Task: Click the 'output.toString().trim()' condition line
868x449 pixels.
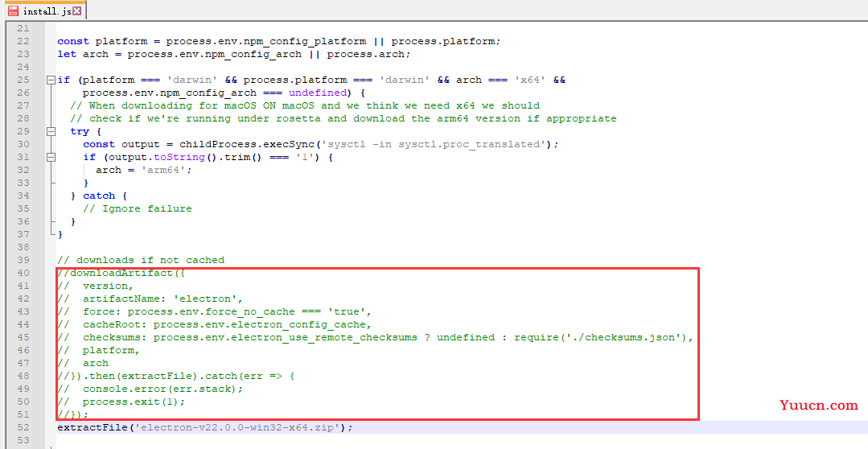Action: pyautogui.click(x=208, y=157)
